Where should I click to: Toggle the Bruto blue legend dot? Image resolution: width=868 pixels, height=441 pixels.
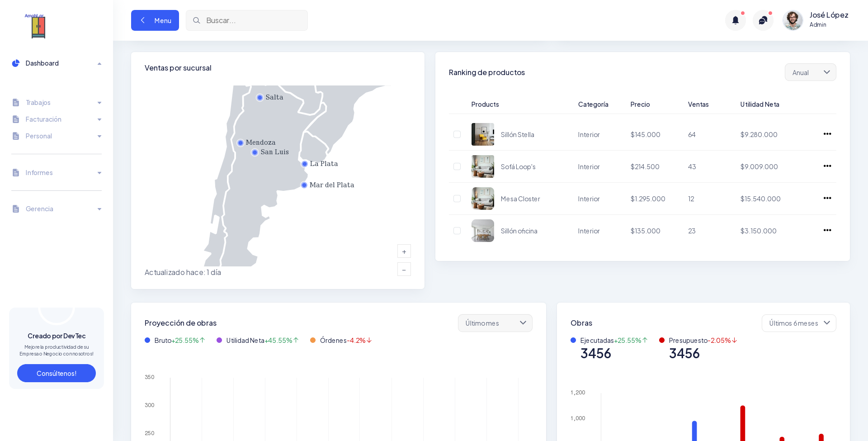(x=147, y=340)
